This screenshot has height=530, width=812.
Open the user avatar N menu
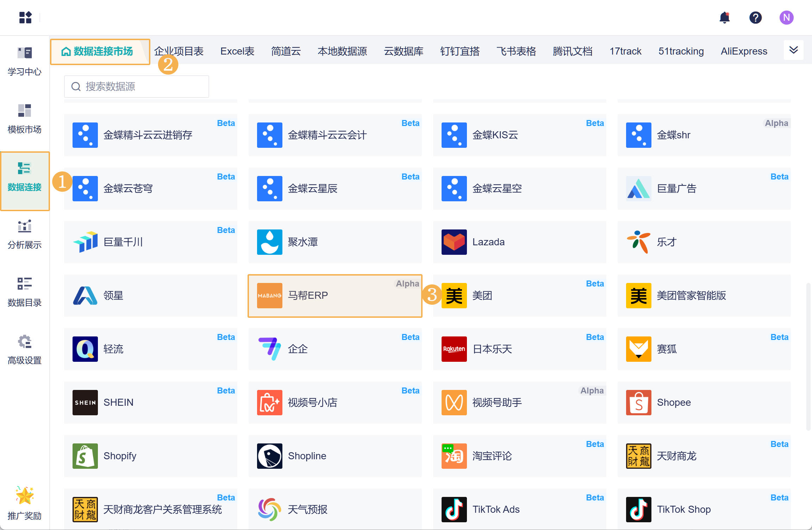click(786, 17)
